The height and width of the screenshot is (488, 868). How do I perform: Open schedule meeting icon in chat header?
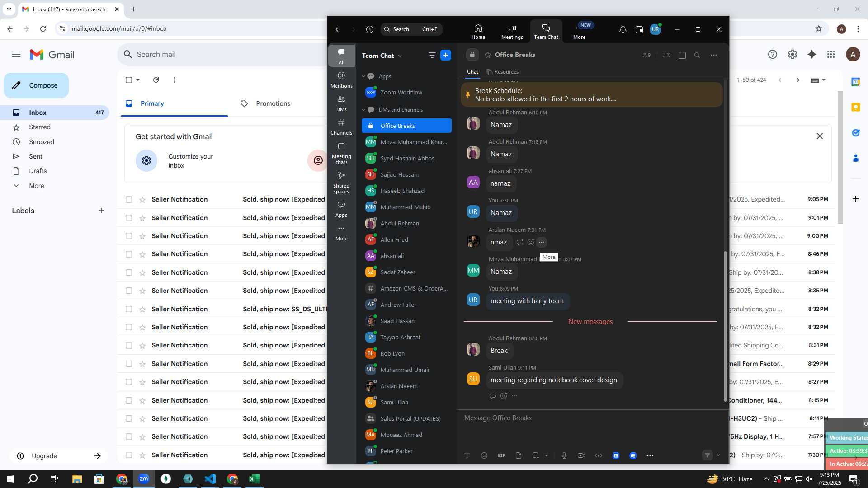point(682,55)
